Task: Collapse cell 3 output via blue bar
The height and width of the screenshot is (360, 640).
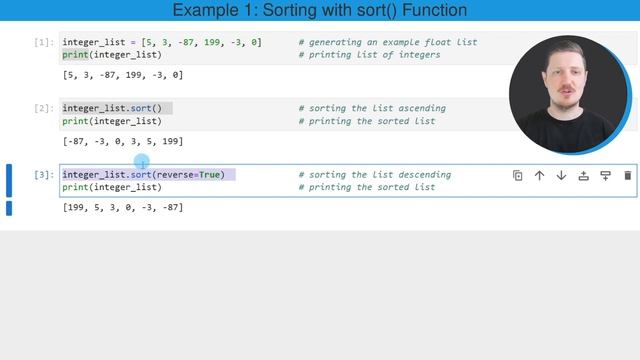Action: pos(9,208)
